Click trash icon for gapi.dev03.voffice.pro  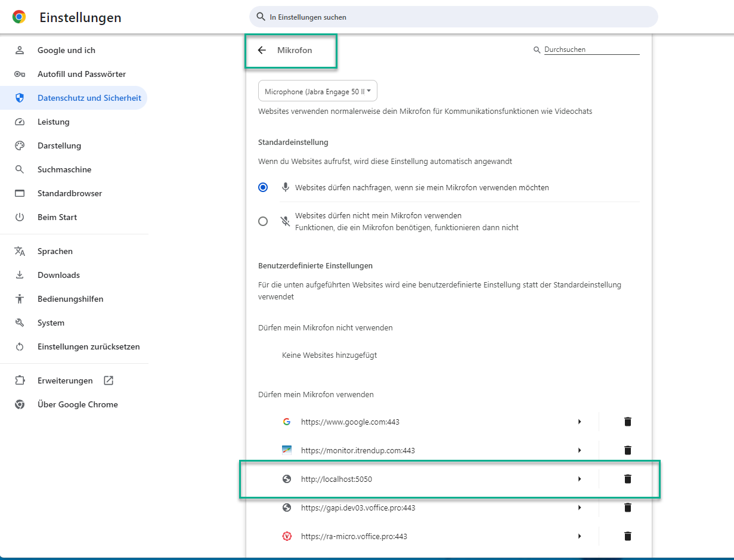pos(627,508)
